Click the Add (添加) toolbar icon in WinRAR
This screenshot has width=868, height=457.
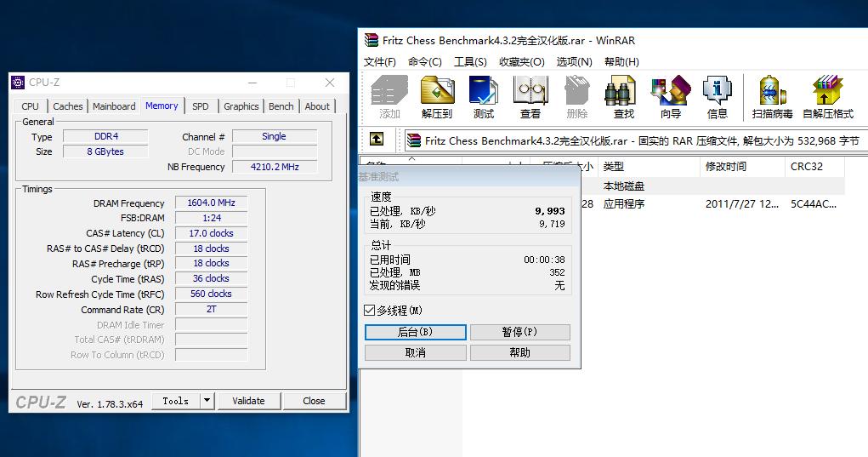point(389,90)
